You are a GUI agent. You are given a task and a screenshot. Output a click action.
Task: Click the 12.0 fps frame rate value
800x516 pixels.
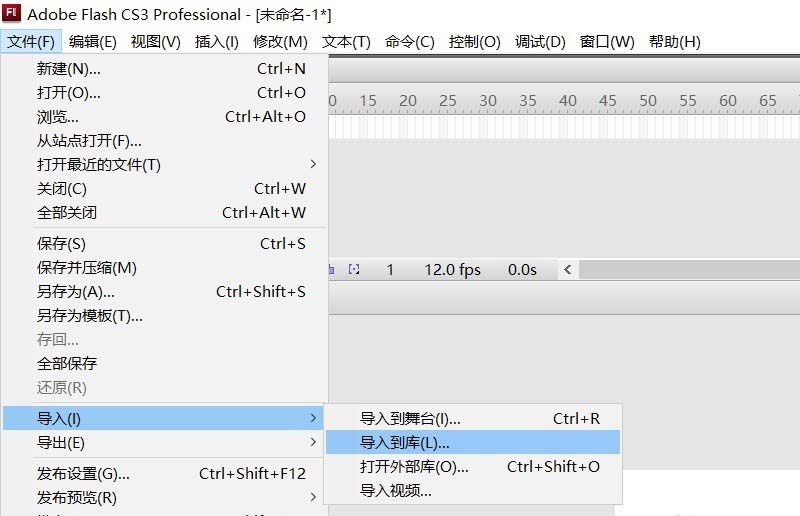453,269
